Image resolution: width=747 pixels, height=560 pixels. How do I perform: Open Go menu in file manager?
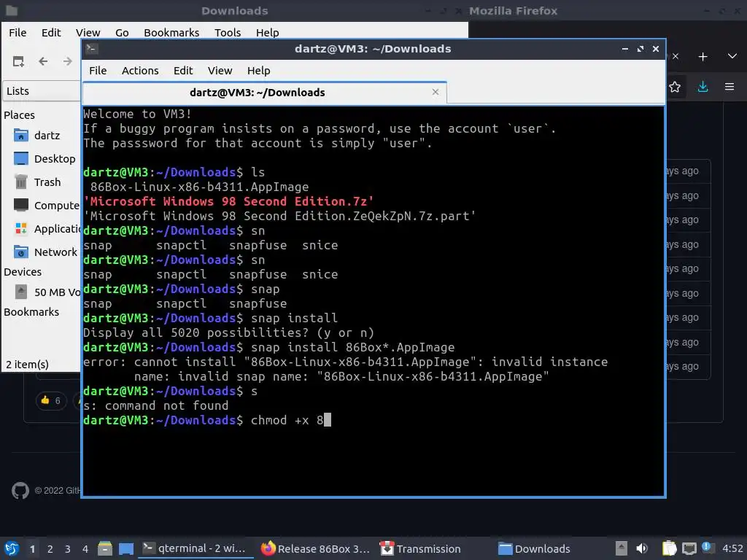pyautogui.click(x=122, y=32)
